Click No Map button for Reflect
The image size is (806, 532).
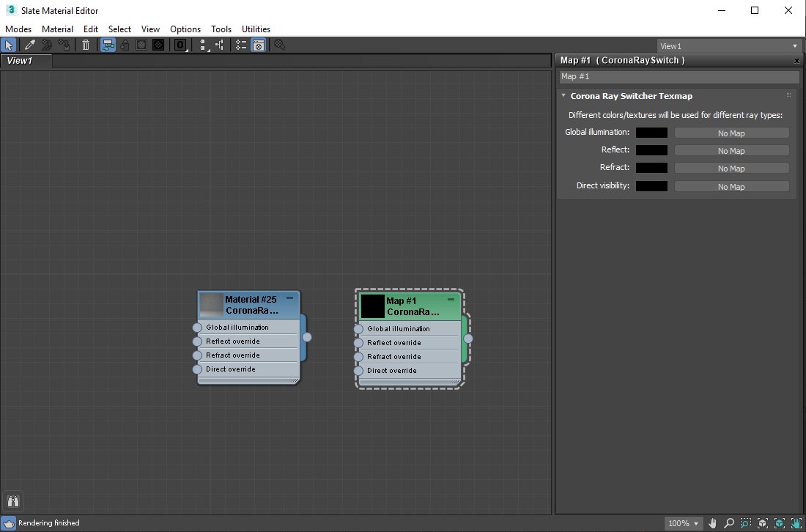pos(731,151)
